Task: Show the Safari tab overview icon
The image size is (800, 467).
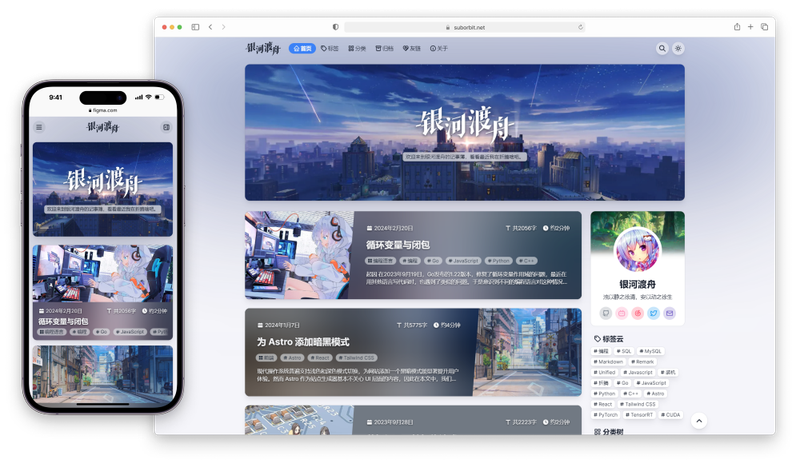Action: [x=764, y=27]
